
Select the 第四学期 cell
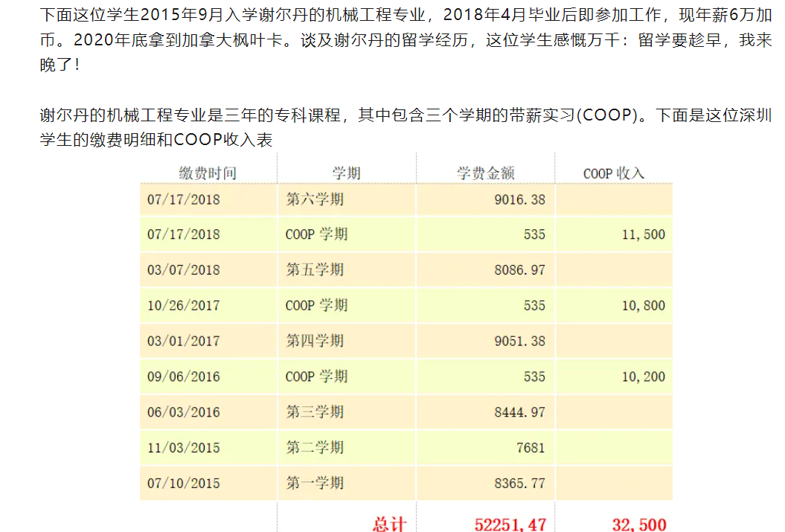[x=315, y=342]
